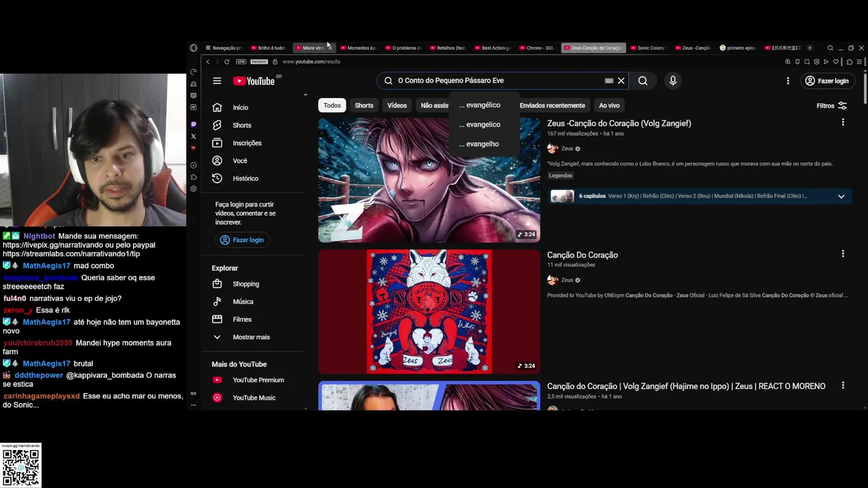Viewport: 868px width, 488px height.
Task: Open options menu for Zeus -Canção do Coração video
Action: 843,123
